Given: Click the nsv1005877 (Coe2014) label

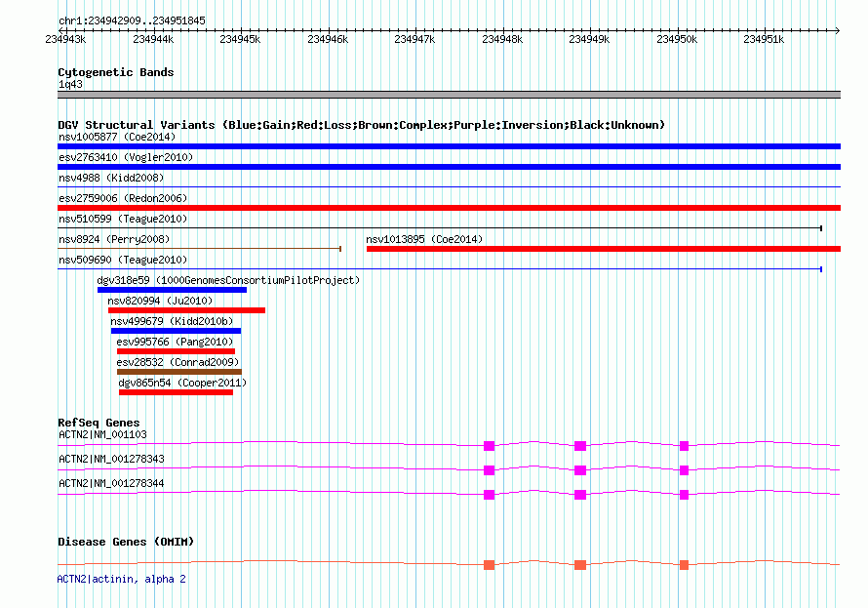Looking at the screenshot, I should (117, 137).
